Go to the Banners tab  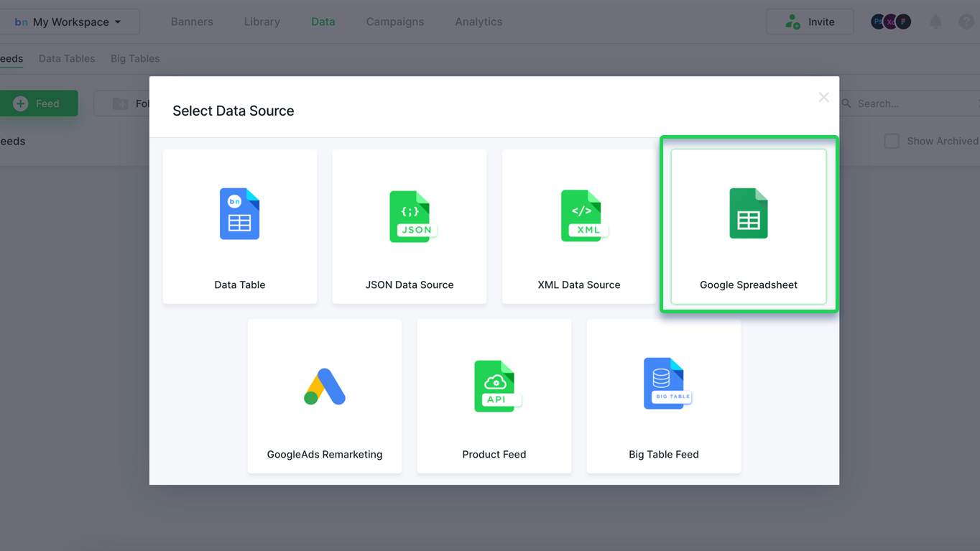(192, 22)
